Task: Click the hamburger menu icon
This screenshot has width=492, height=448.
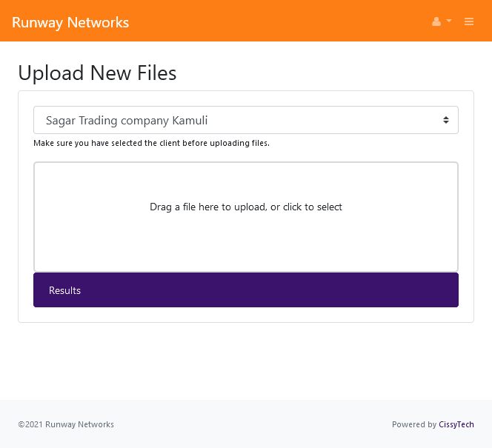Action: [x=469, y=21]
